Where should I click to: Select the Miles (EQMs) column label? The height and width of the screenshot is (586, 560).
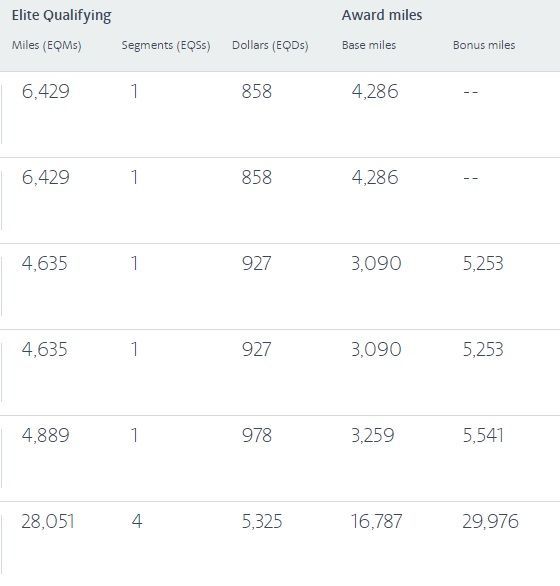pyautogui.click(x=46, y=46)
